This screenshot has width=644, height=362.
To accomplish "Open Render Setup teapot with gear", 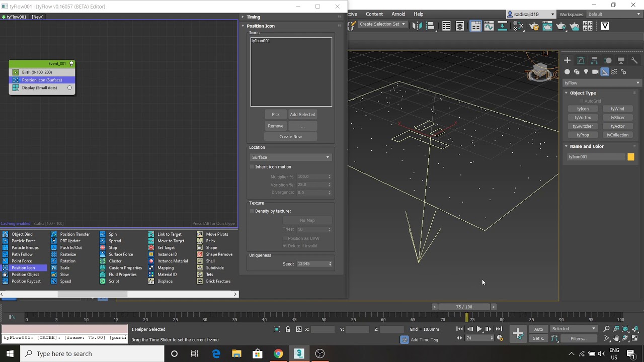I will [x=534, y=26].
